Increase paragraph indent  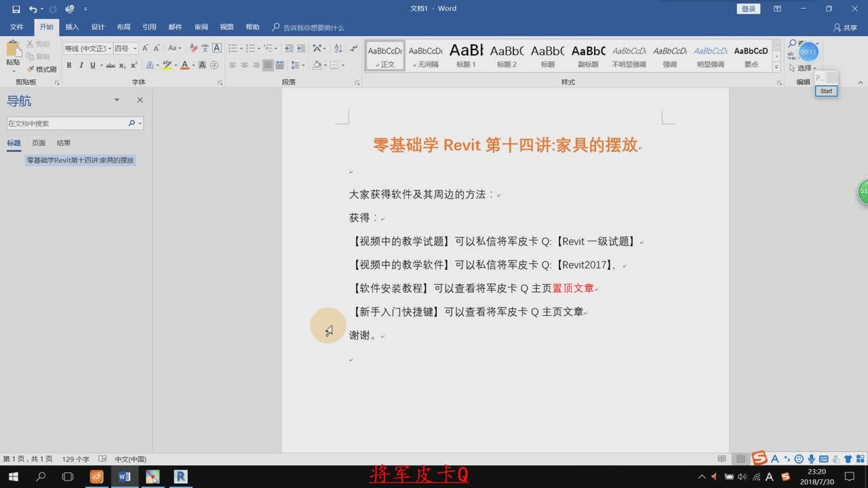point(300,48)
